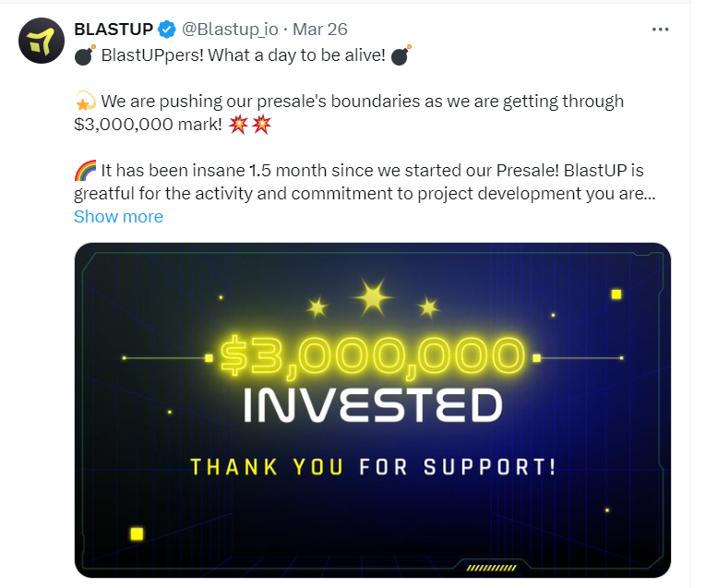This screenshot has height=588, width=706.
Task: Click the bomb emoji before BlastUPpers
Action: [85, 55]
